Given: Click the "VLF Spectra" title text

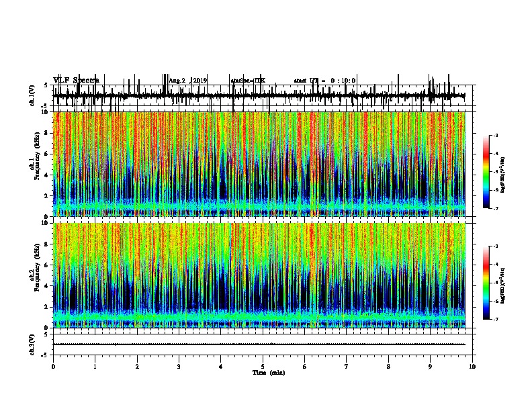Looking at the screenshot, I should point(76,80).
